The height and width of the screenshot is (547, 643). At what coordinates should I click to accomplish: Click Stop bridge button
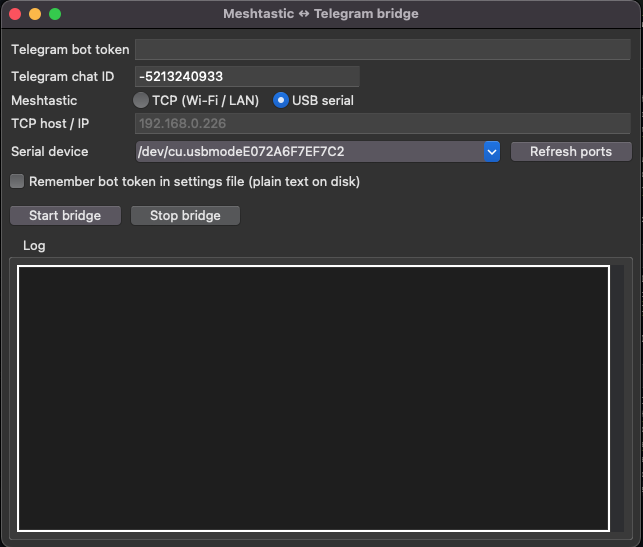[x=185, y=216]
